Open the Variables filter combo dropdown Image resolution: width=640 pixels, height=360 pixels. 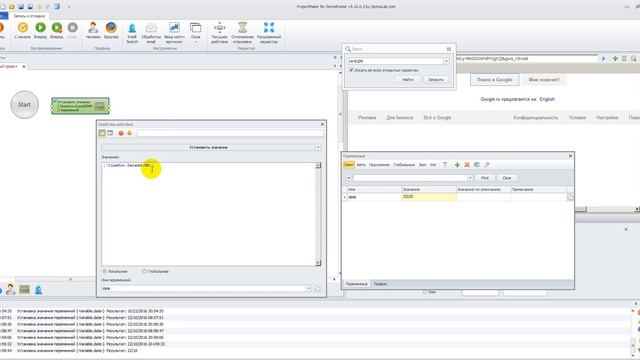(470, 178)
